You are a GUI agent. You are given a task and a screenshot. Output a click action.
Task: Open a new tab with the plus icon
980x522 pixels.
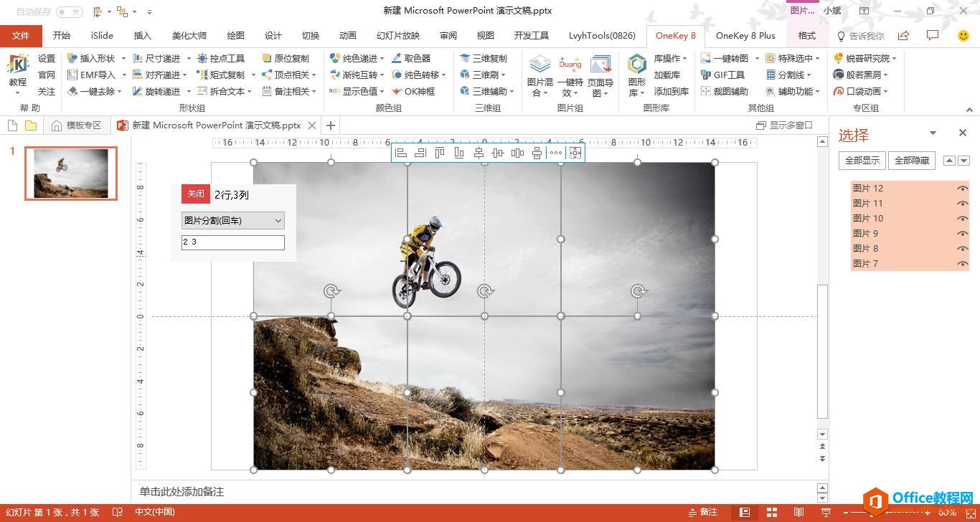[x=331, y=125]
